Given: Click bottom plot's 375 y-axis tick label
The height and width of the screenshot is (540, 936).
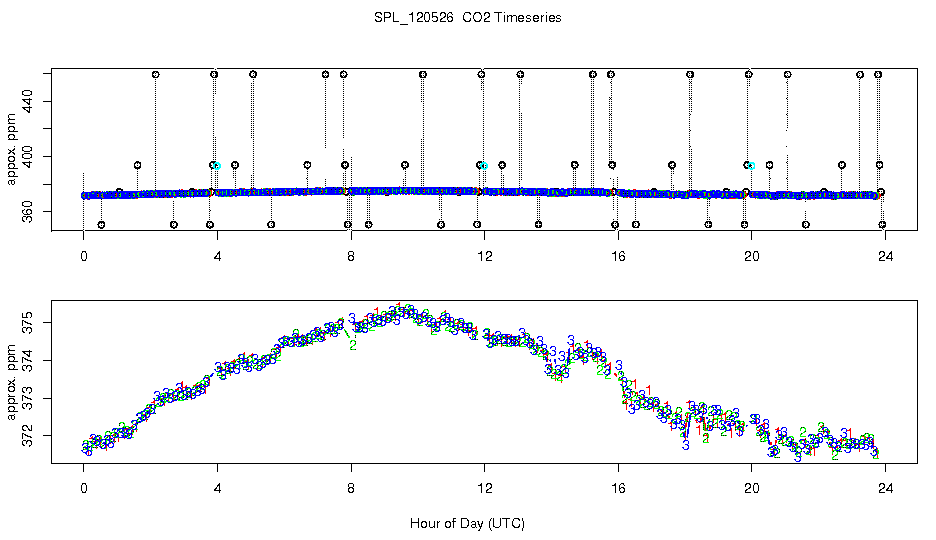Looking at the screenshot, I should (x=28, y=323).
